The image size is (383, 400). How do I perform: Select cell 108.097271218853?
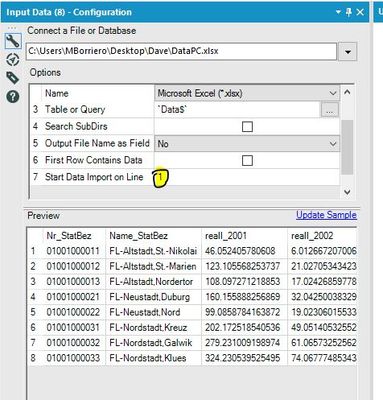(x=244, y=282)
